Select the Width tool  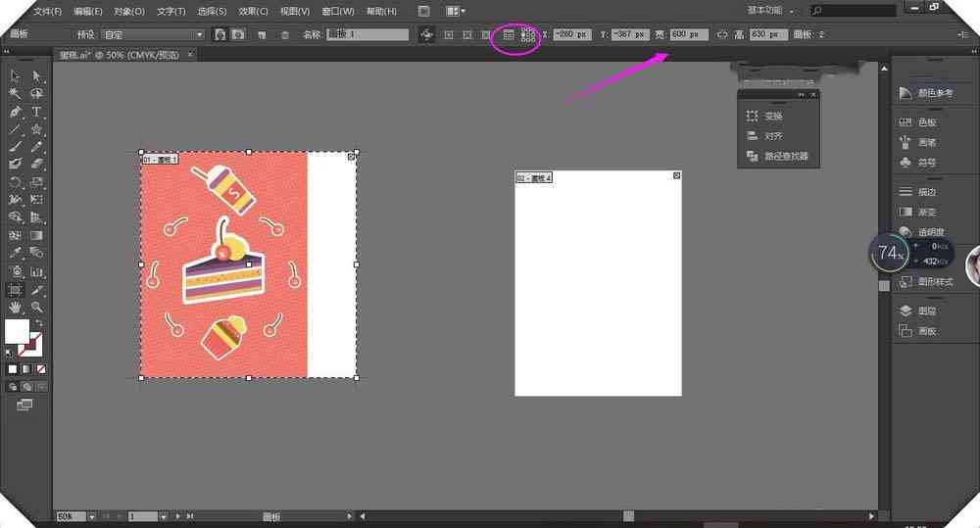(15, 200)
